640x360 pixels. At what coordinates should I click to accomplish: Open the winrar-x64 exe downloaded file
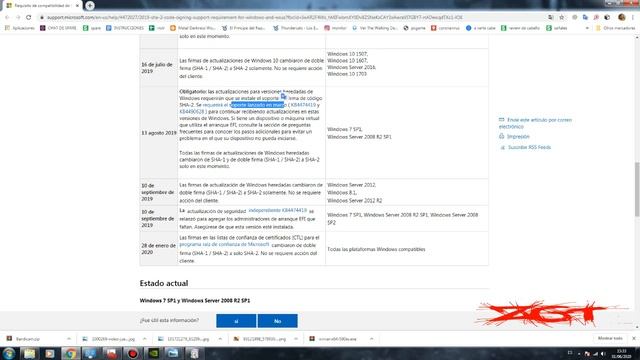pos(337,339)
